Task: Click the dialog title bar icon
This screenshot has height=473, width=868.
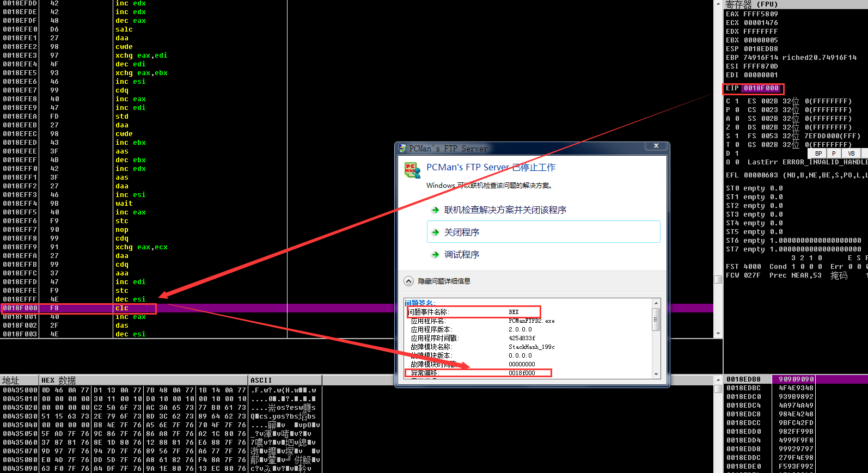Action: [402, 148]
